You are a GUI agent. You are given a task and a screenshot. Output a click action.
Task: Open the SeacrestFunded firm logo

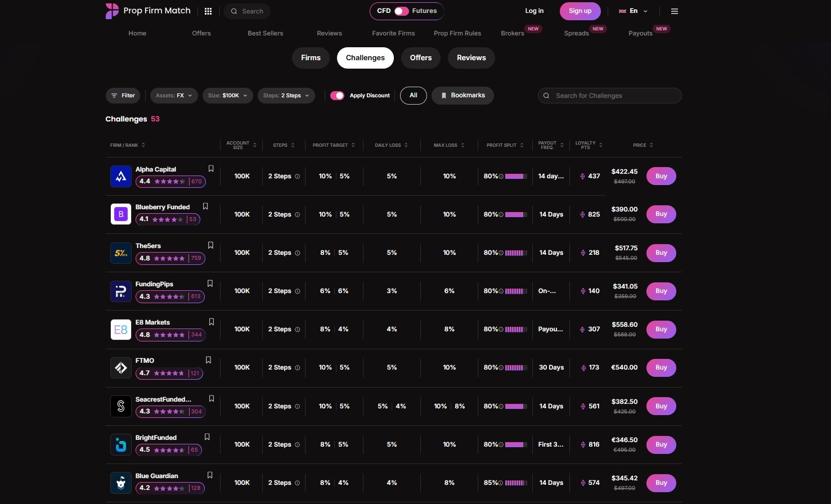click(x=121, y=406)
